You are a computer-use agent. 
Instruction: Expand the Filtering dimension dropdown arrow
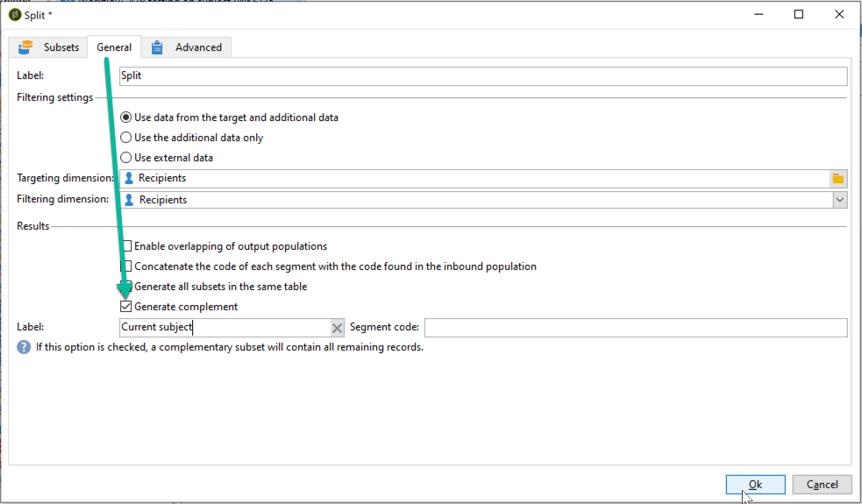tap(839, 200)
